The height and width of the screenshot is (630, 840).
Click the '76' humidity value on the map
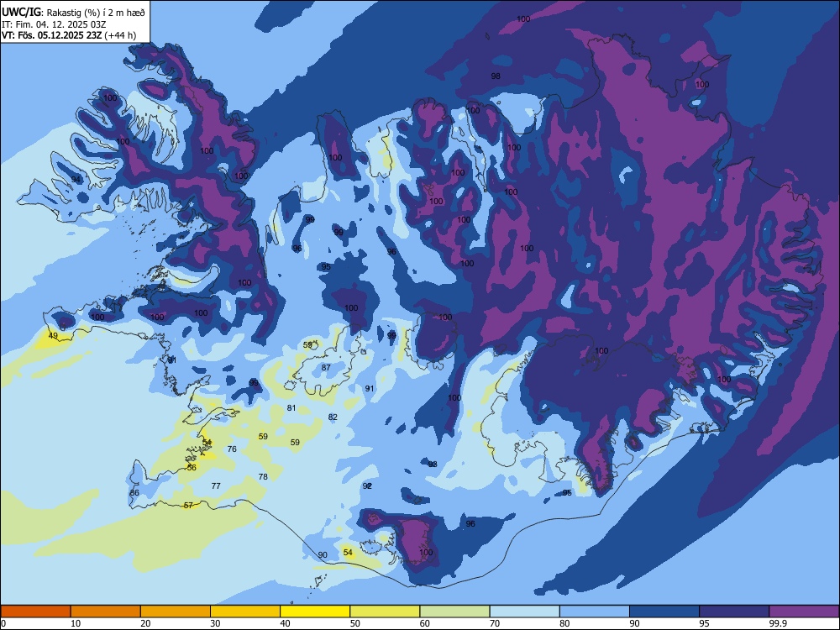[232, 449]
